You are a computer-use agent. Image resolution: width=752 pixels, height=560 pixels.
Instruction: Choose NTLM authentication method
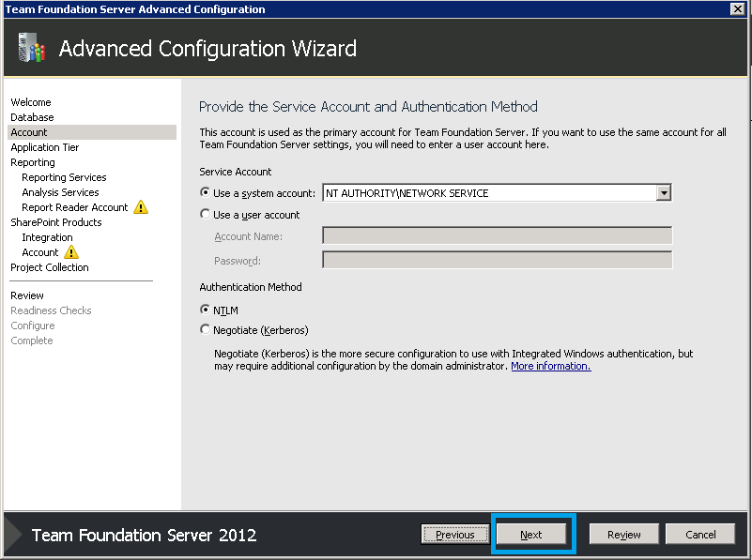tap(206, 310)
